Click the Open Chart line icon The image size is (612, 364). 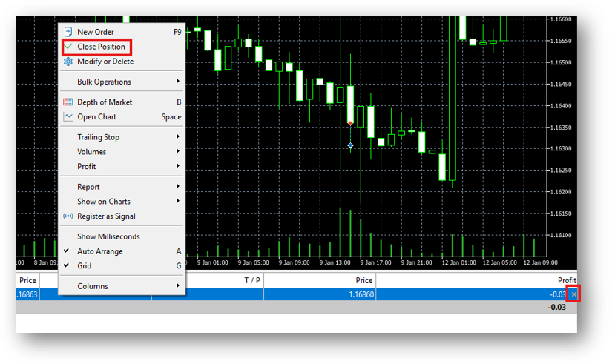(68, 117)
